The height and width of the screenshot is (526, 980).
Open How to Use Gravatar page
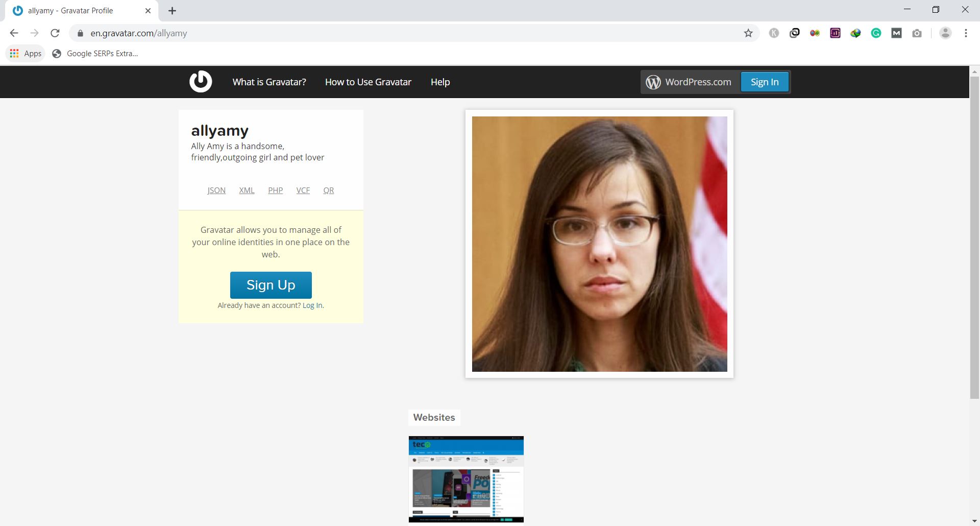(368, 82)
